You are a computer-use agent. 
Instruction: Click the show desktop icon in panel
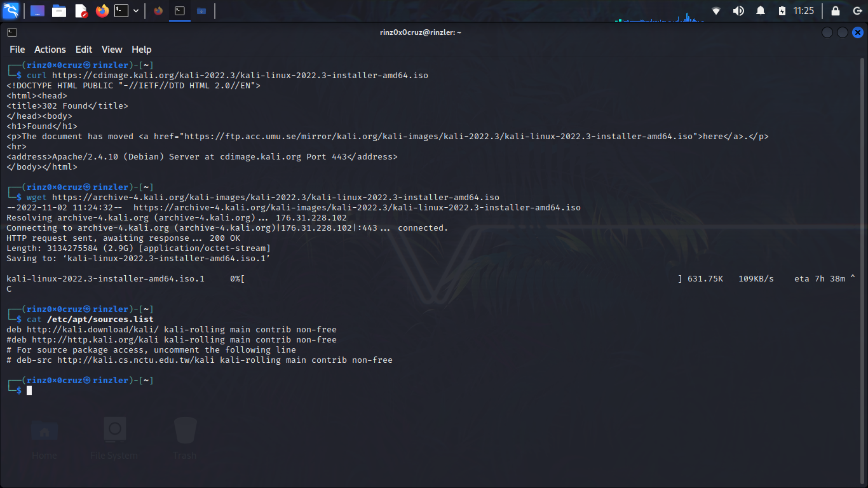pyautogui.click(x=37, y=11)
